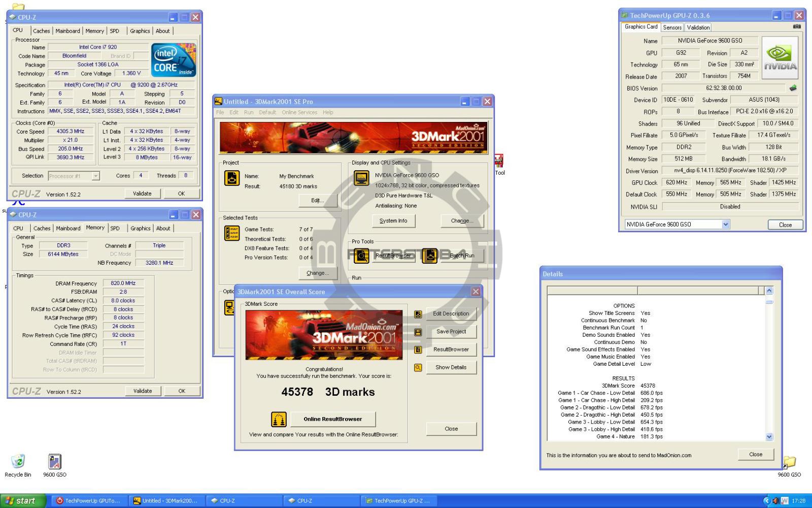Switch to TechPowerUp GPU-Z taskbar button
Image resolution: width=812 pixels, height=508 pixels.
tap(398, 501)
